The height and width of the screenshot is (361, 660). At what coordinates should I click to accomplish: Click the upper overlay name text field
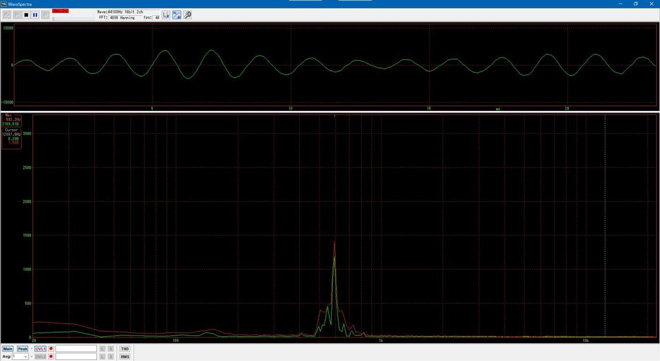(x=76, y=349)
